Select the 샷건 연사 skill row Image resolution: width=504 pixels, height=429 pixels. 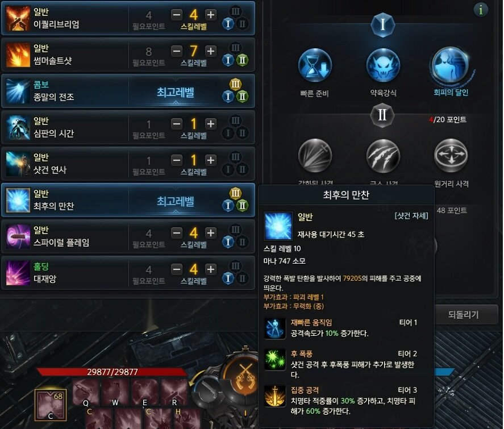click(128, 164)
